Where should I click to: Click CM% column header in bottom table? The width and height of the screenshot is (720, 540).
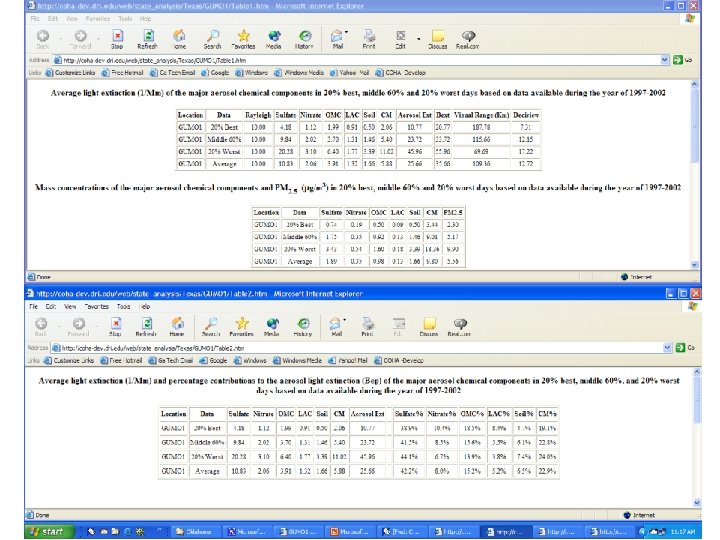coord(547,413)
